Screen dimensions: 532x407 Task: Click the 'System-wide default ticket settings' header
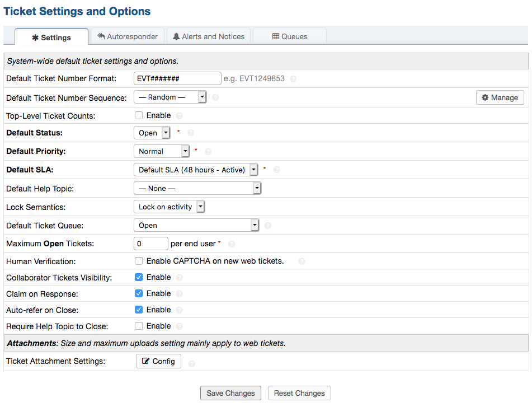tap(93, 61)
